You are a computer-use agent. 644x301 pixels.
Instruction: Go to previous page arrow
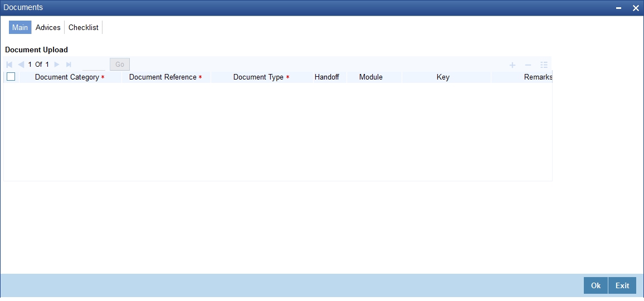tap(21, 65)
